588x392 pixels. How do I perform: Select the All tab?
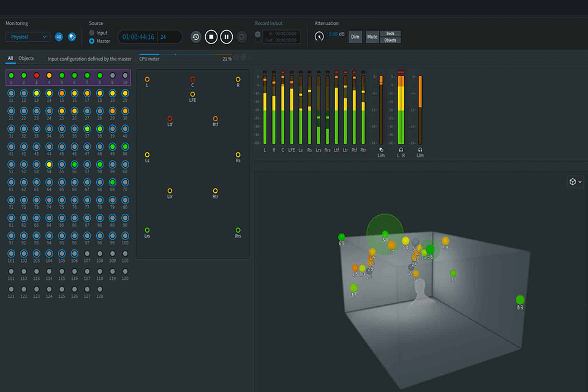click(x=10, y=59)
